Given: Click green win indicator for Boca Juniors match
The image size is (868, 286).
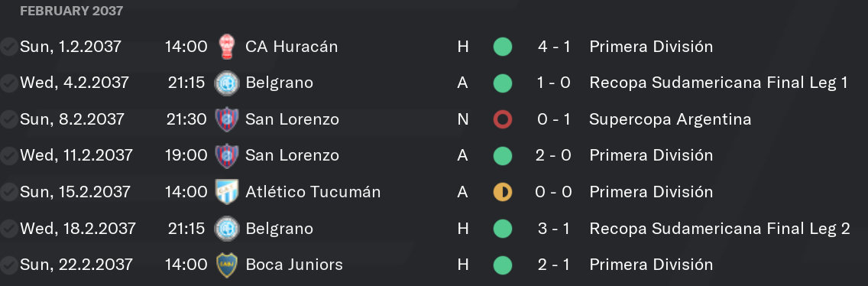Looking at the screenshot, I should [503, 265].
